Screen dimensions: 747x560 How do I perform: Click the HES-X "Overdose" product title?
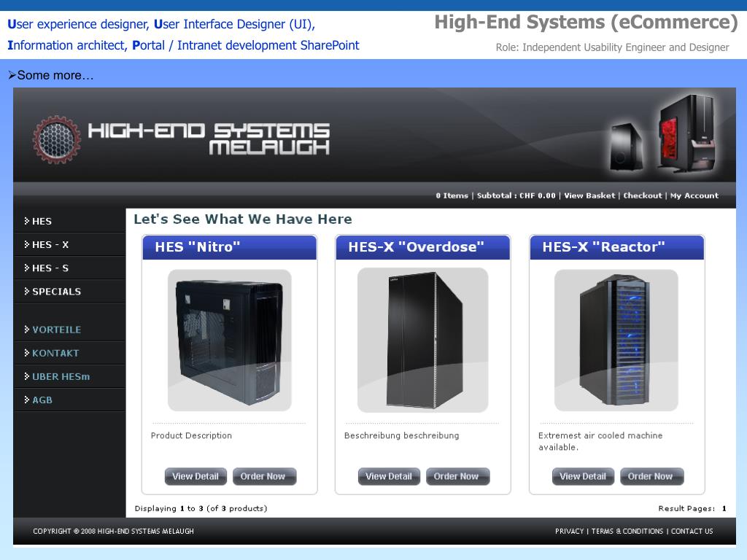[x=416, y=247]
